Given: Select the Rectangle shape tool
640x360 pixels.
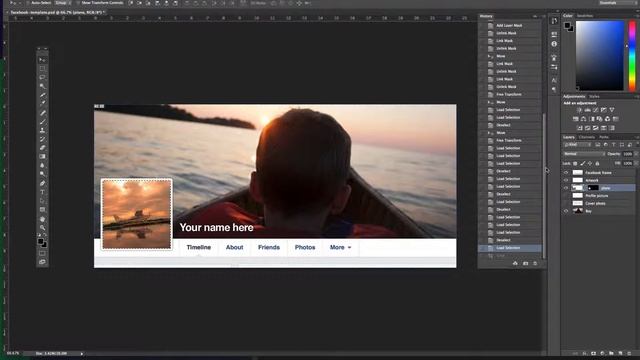Looking at the screenshot, I should [42, 209].
